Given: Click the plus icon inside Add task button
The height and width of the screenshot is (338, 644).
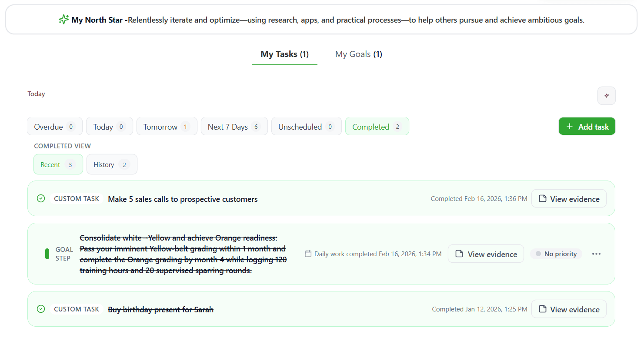Looking at the screenshot, I should (x=570, y=126).
